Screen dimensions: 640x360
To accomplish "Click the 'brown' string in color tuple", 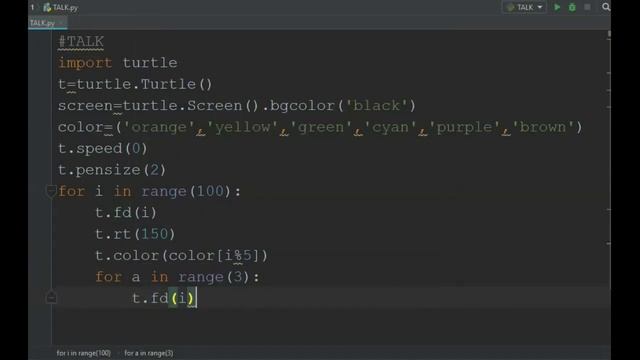I will [543, 127].
